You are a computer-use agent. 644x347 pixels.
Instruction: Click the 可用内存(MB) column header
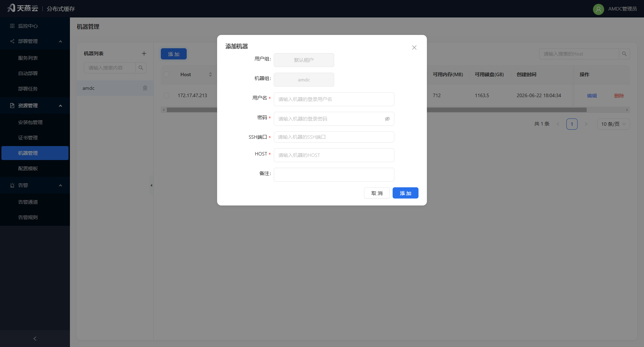[448, 74]
